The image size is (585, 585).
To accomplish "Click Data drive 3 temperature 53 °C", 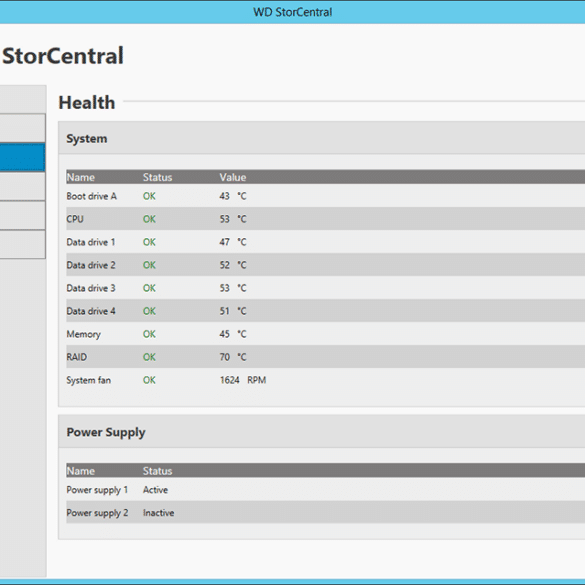I will [x=233, y=288].
